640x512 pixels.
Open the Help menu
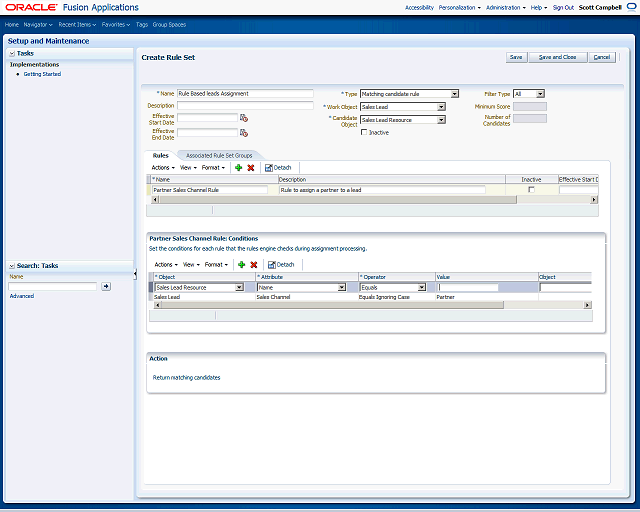[539, 7]
